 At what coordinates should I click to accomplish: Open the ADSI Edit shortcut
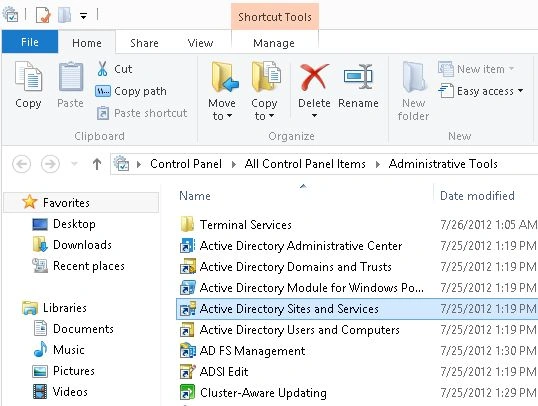224,372
